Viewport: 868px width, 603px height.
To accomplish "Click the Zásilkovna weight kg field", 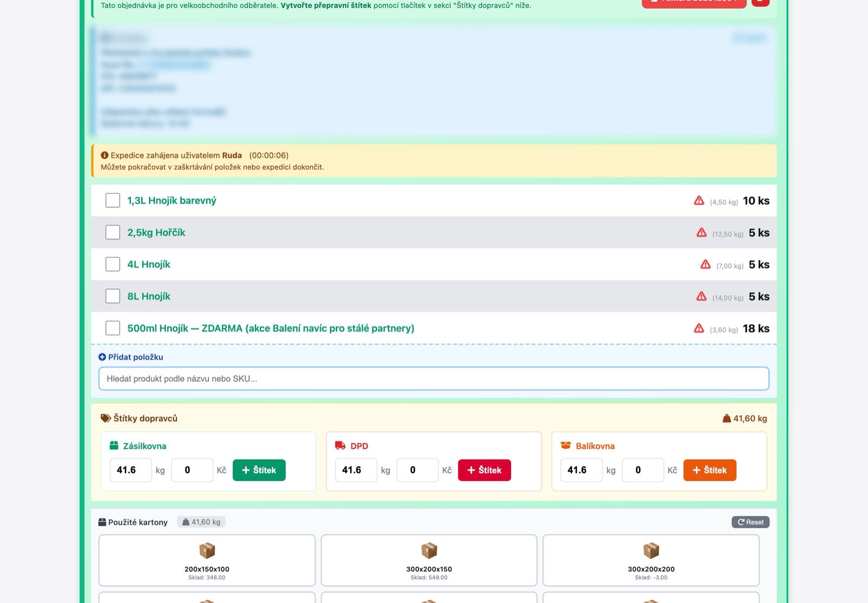I will point(131,470).
